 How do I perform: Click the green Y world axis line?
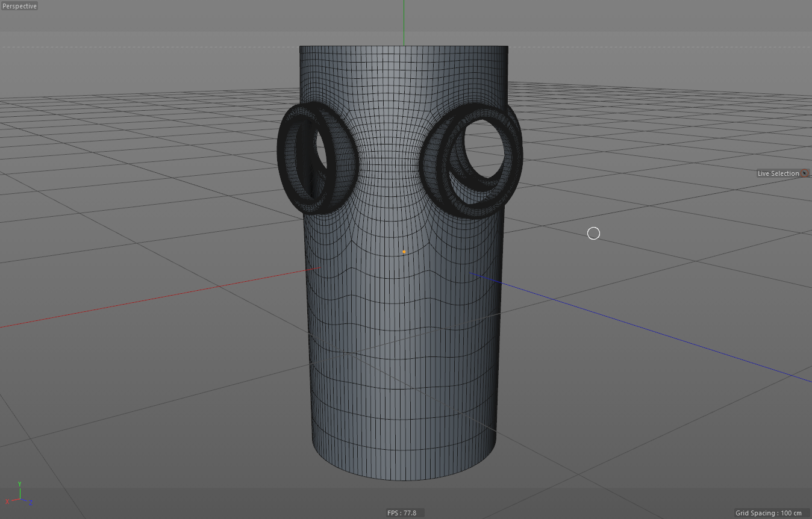[404, 21]
